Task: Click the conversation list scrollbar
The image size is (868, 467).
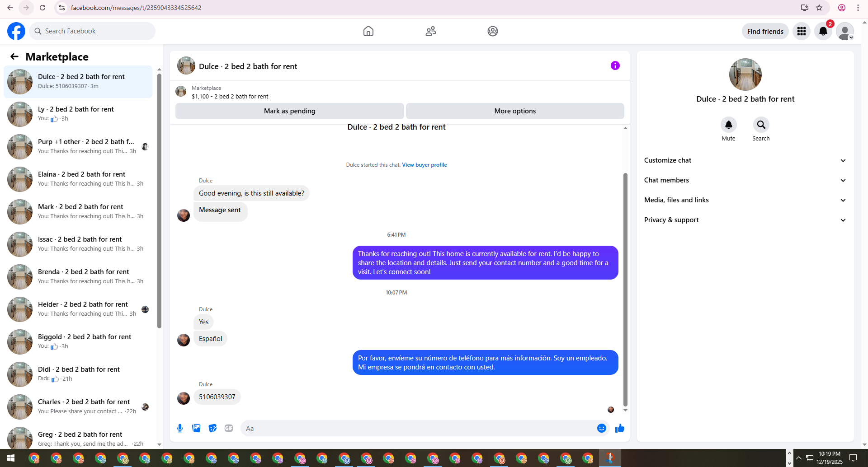Action: [x=159, y=201]
